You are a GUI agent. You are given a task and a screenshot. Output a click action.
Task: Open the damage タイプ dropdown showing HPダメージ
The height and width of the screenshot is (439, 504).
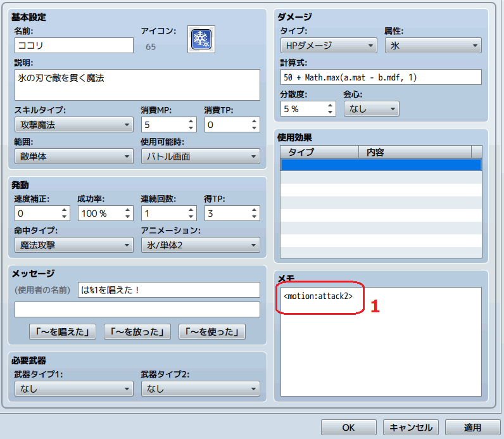pyautogui.click(x=329, y=46)
